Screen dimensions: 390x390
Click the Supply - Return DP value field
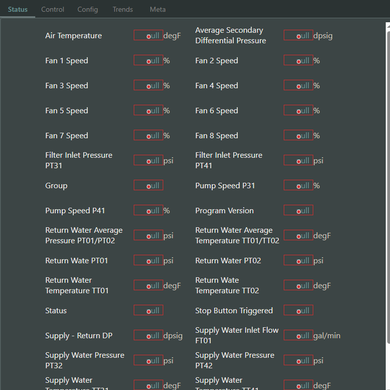148,335
